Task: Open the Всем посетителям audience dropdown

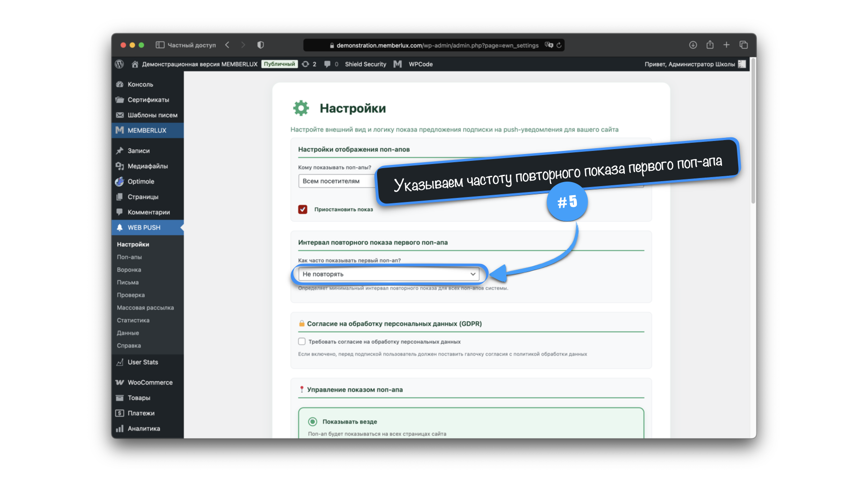Action: point(337,181)
